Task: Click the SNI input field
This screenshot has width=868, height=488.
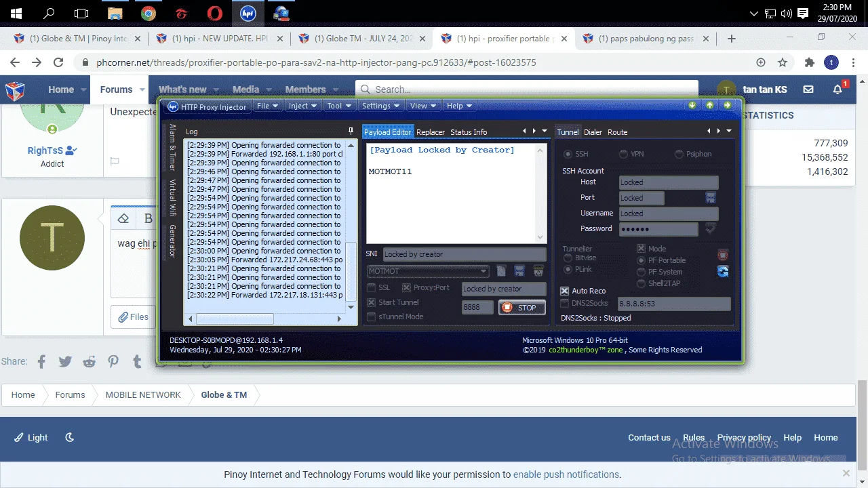Action: [465, 254]
